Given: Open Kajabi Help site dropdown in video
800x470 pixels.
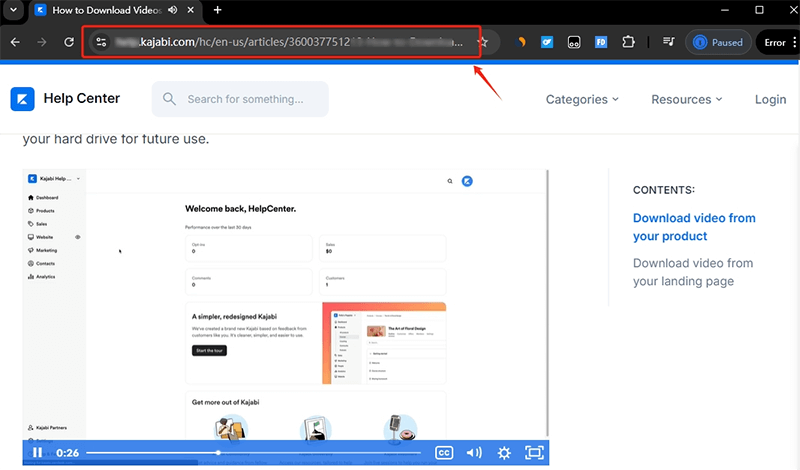Looking at the screenshot, I should tap(54, 179).
